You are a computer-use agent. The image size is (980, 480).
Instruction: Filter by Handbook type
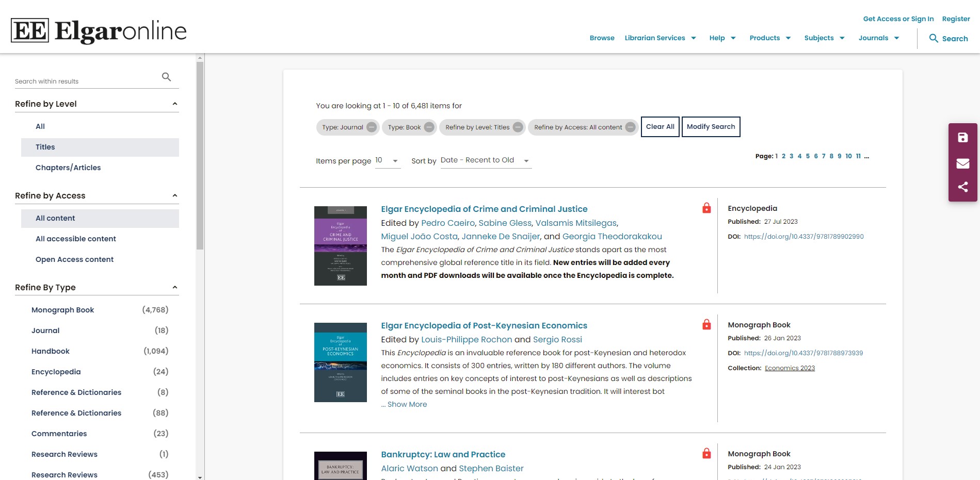(51, 351)
